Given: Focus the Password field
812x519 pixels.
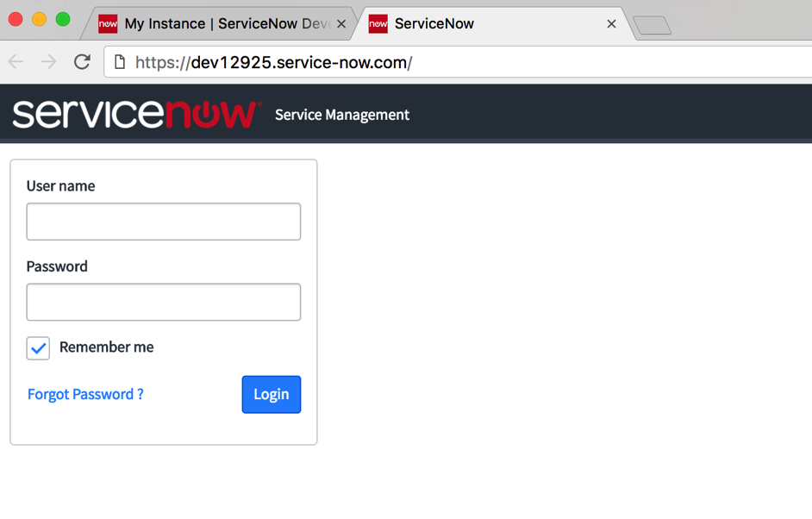Looking at the screenshot, I should click(164, 302).
